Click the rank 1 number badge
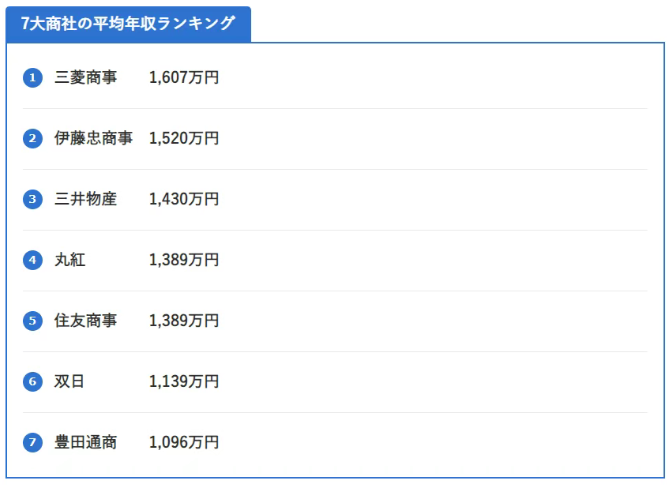Image resolution: width=670 pixels, height=485 pixels. pyautogui.click(x=33, y=78)
